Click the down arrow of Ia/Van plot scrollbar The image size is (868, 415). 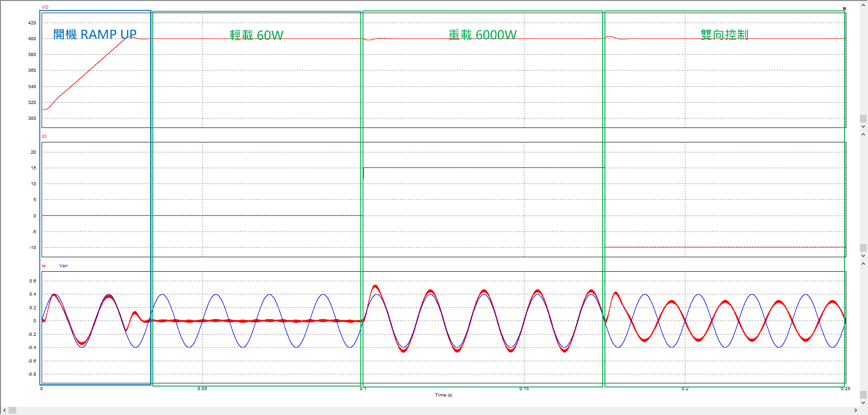(x=863, y=402)
